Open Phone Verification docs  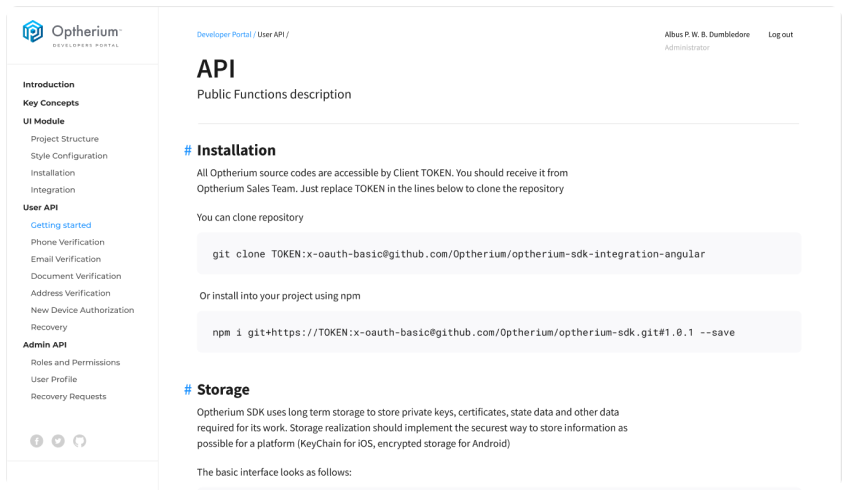click(x=67, y=242)
